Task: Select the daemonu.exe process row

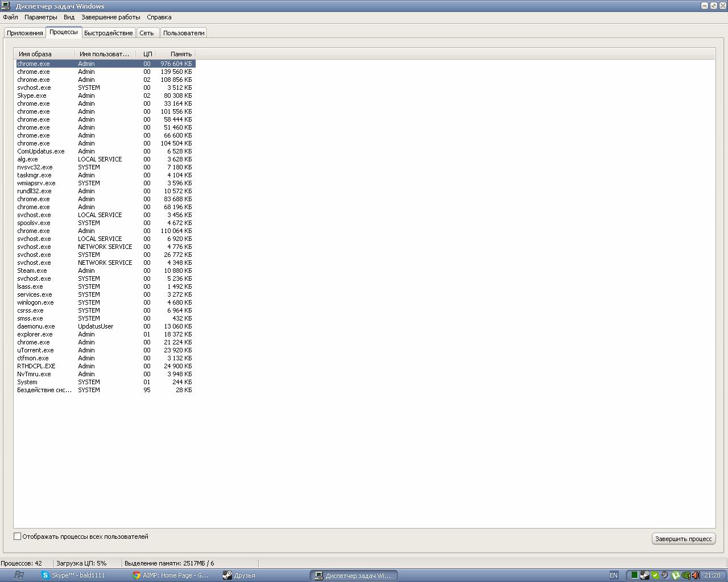Action: point(105,326)
